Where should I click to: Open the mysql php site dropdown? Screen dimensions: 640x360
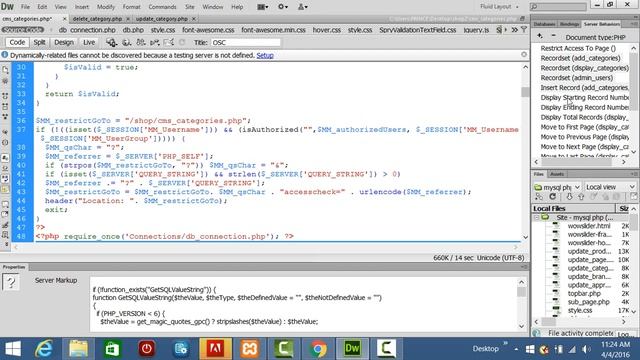pyautogui.click(x=557, y=187)
